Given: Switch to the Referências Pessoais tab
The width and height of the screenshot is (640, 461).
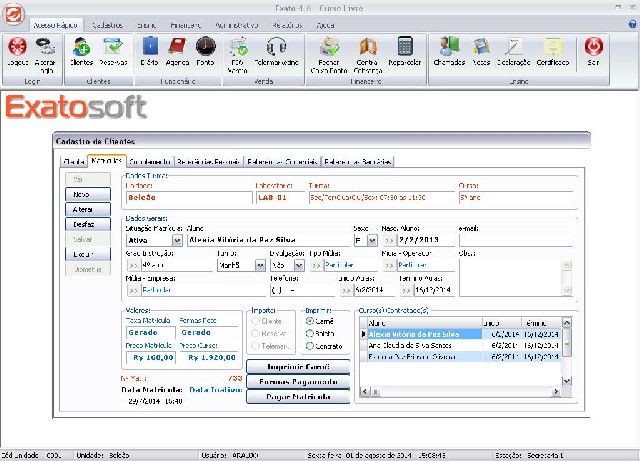Looking at the screenshot, I should pyautogui.click(x=208, y=162).
